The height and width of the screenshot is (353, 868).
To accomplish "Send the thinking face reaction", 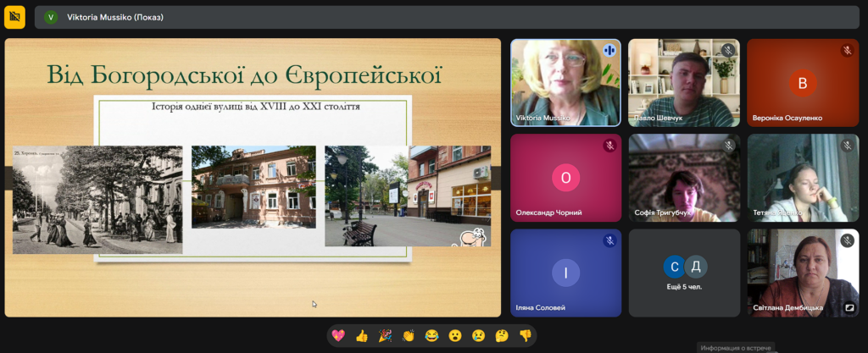I will (501, 336).
